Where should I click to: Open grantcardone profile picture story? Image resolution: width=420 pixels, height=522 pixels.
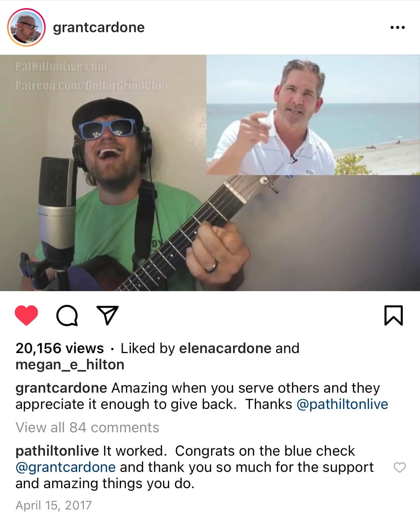click(x=26, y=27)
